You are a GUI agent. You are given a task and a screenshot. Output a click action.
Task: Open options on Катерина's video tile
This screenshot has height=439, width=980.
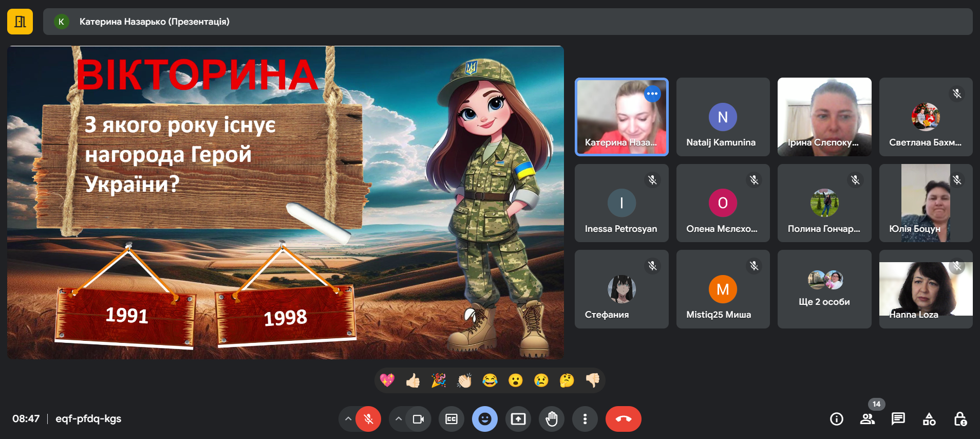tap(652, 94)
